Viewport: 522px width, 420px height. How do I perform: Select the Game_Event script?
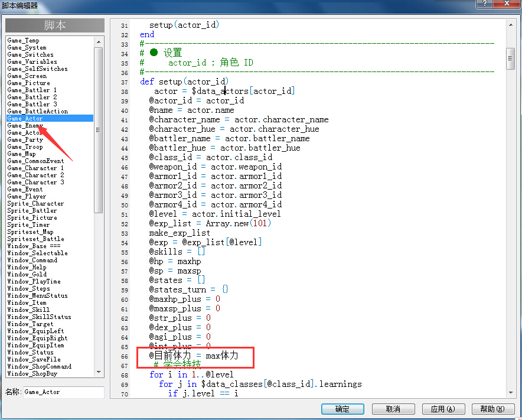click(x=25, y=189)
